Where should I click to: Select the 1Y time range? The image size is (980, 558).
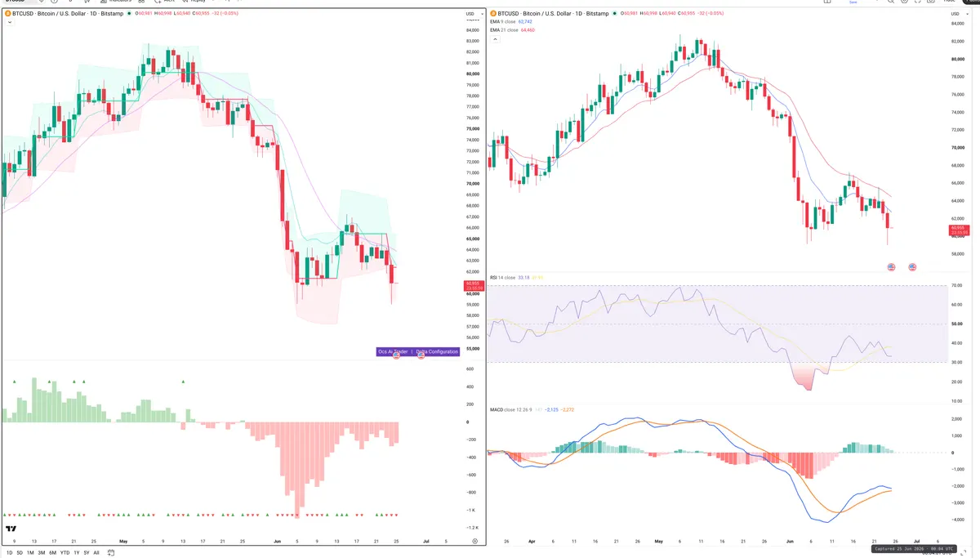click(x=77, y=553)
